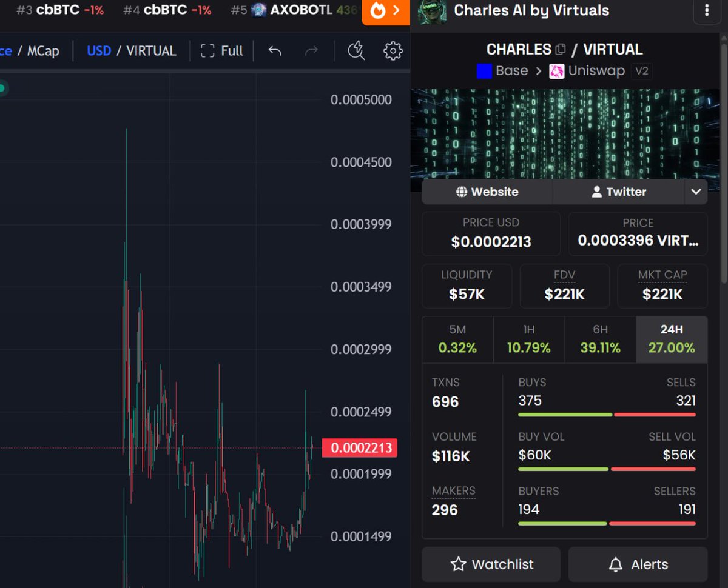Set up price Alerts

click(638, 564)
